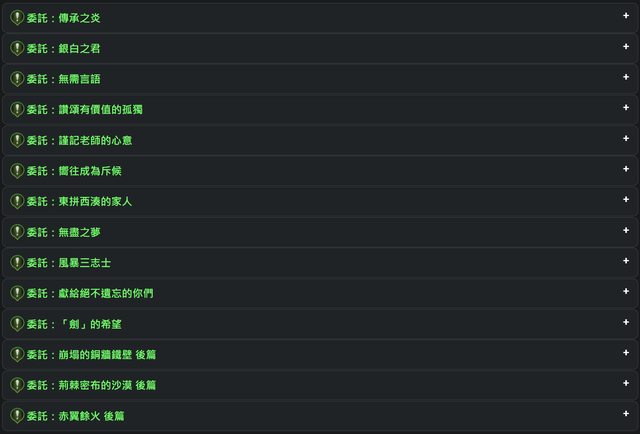Expand 風暴三志士 with its plus sign
The width and height of the screenshot is (640, 434).
pos(626,262)
